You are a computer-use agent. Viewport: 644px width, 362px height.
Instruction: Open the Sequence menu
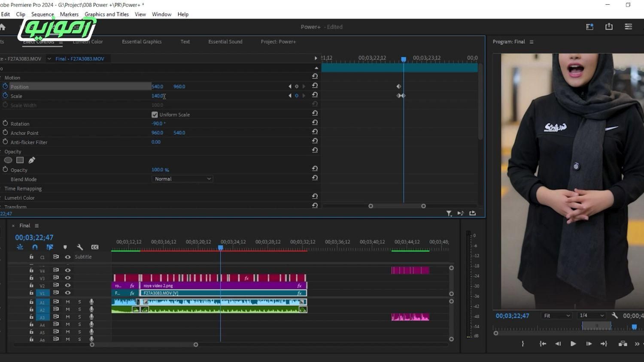[42, 14]
